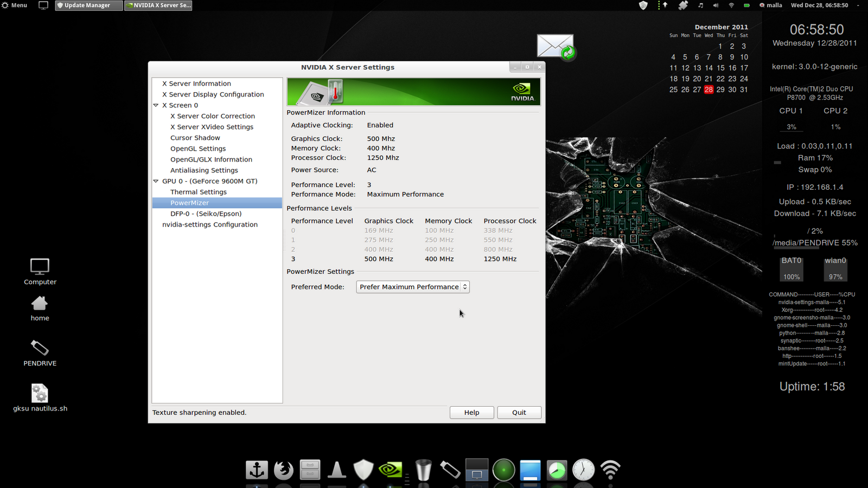Click 'Texture sharpening enabled.' status text
The width and height of the screenshot is (868, 488).
pos(199,413)
